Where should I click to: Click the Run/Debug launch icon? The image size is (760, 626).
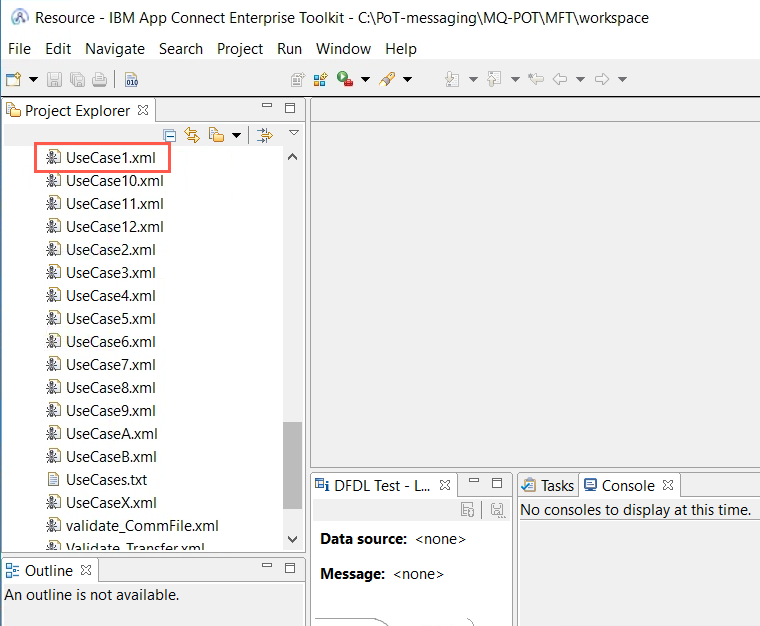tap(345, 79)
